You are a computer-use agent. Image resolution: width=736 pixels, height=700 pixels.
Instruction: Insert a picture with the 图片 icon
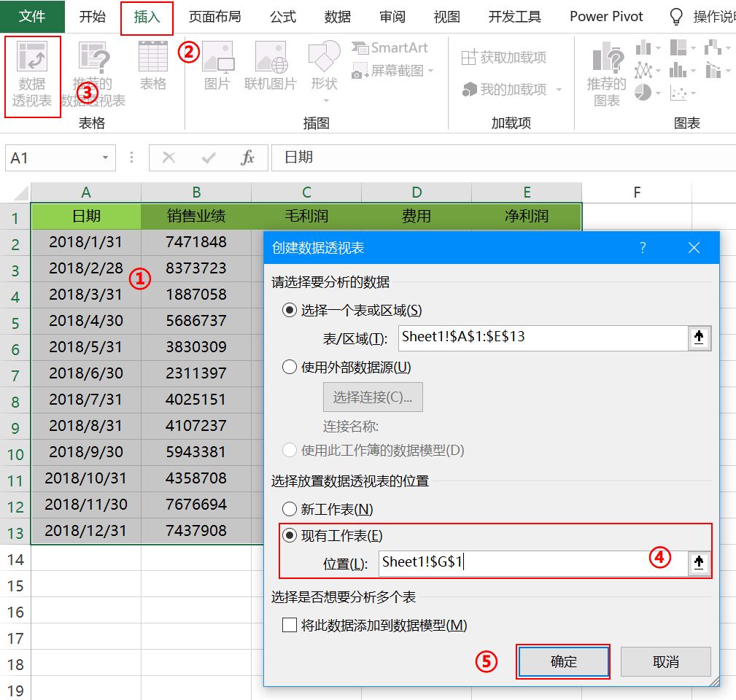pos(217,57)
